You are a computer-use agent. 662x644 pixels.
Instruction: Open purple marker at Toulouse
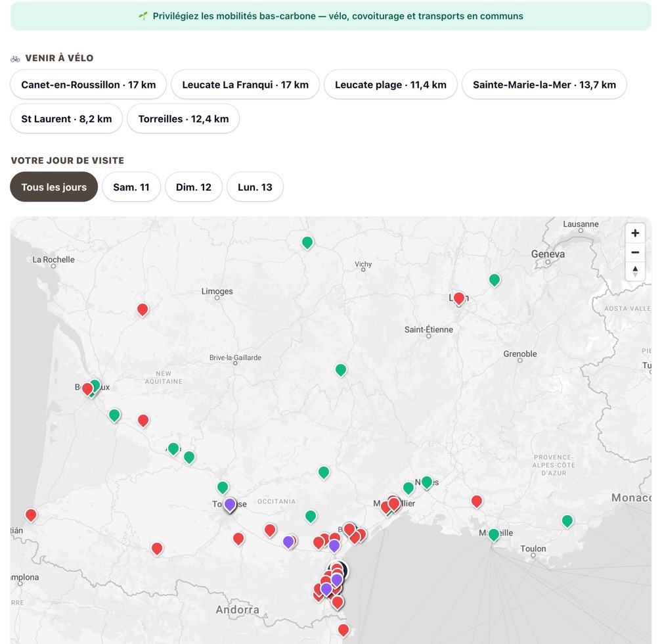230,505
